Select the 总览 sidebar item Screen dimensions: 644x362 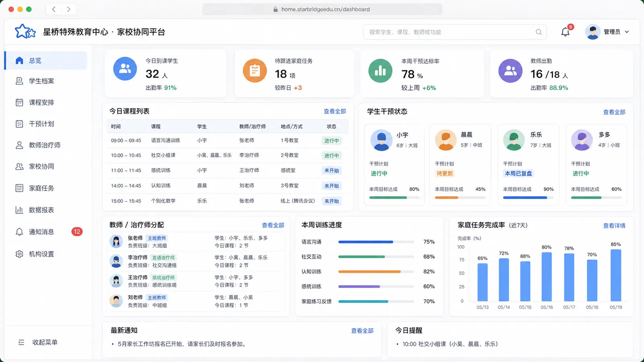pos(46,60)
